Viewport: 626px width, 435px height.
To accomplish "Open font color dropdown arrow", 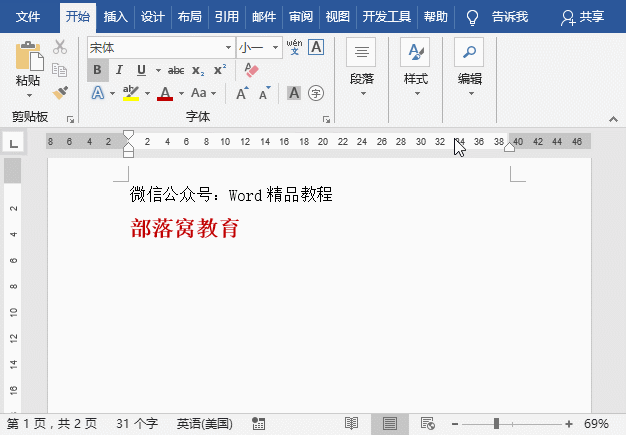I will [x=181, y=94].
